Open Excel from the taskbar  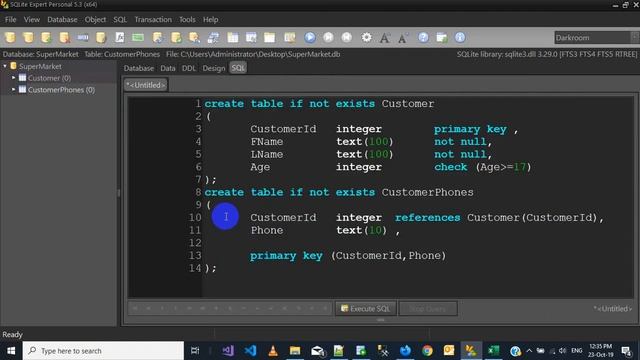[493, 351]
